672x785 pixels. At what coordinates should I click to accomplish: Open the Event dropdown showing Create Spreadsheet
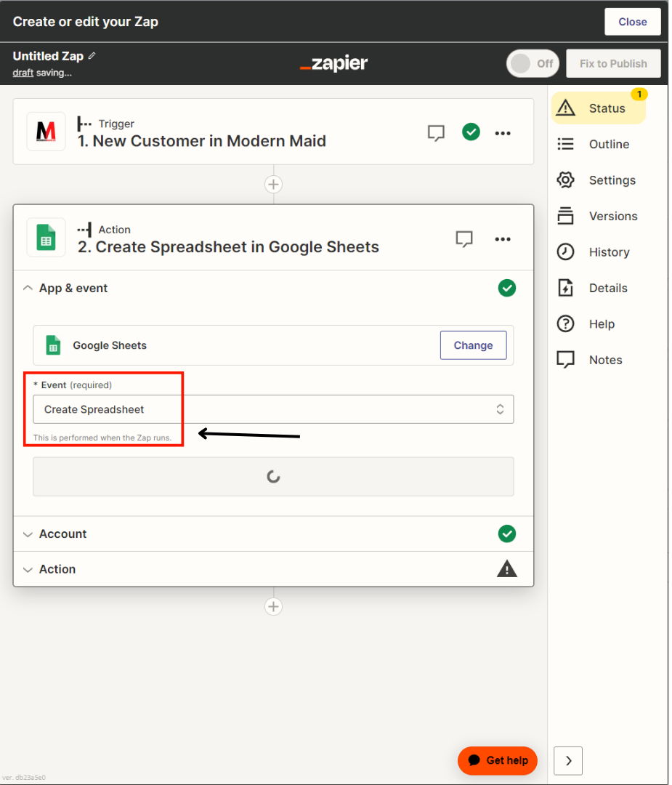tap(273, 409)
